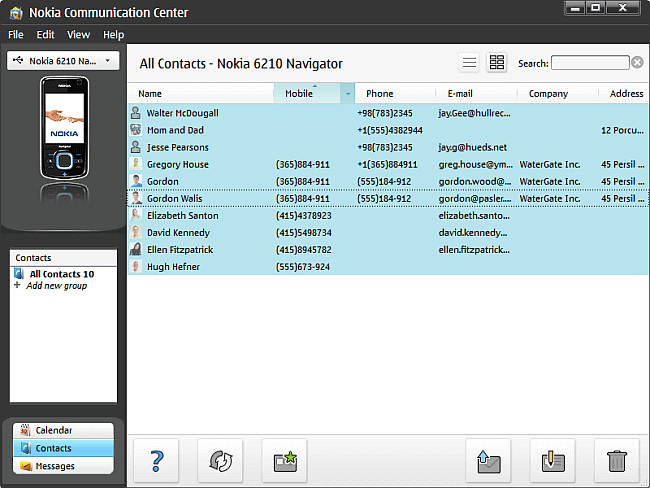Image resolution: width=650 pixels, height=488 pixels.
Task: Select the Ellen Fitzpatrick name
Action: pos(180,250)
